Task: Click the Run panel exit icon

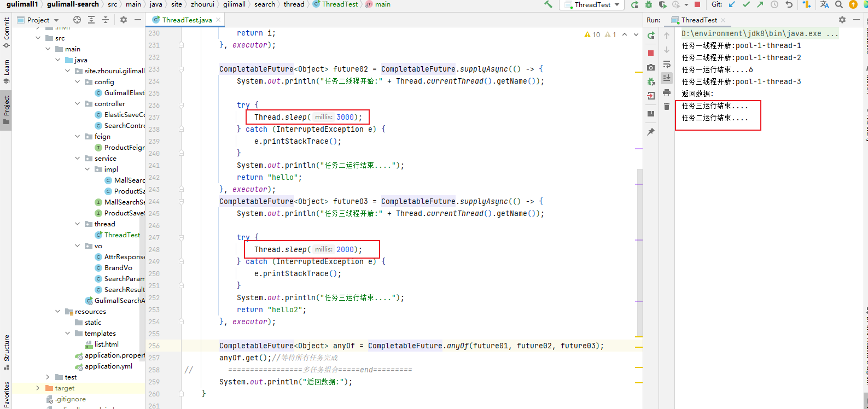Action: point(651,96)
